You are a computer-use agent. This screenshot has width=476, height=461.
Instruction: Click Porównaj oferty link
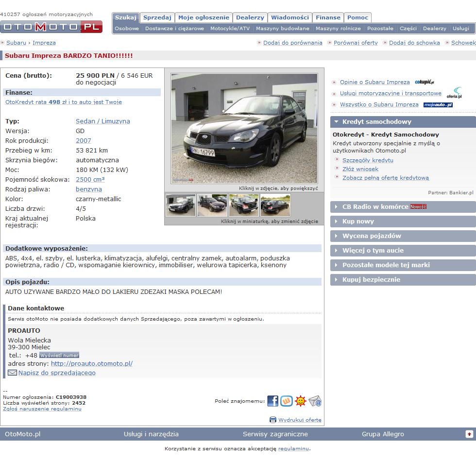[356, 43]
